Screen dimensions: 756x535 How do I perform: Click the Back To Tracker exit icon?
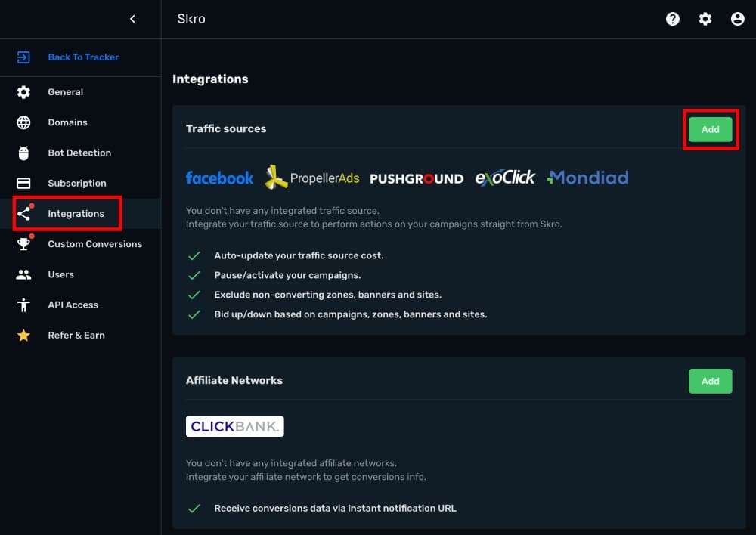coord(23,57)
